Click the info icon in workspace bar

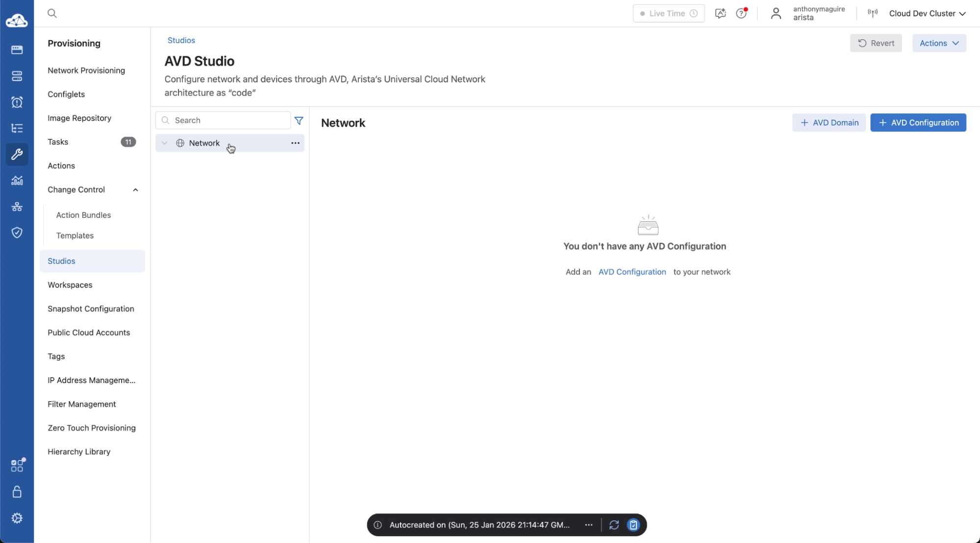coord(378,525)
